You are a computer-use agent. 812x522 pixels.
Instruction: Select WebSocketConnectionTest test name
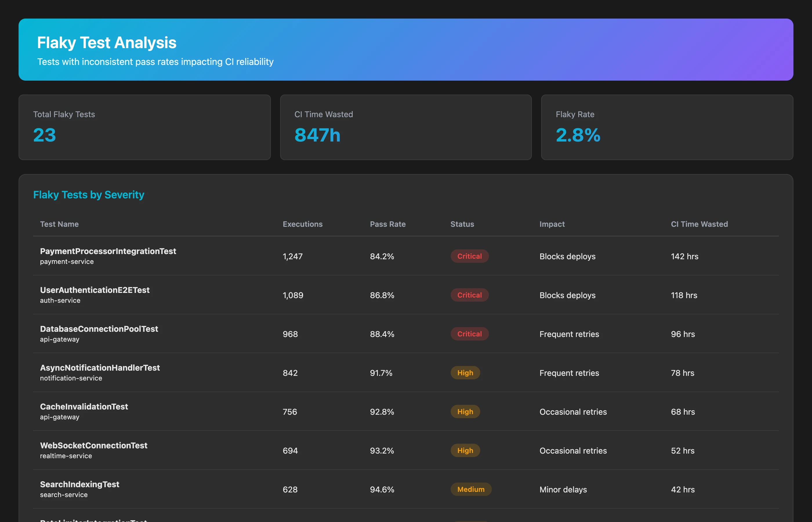94,445
